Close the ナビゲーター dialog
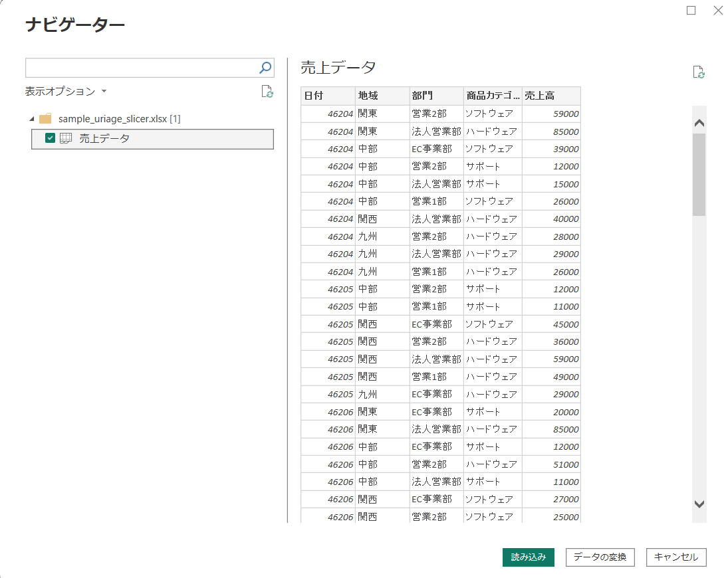This screenshot has width=728, height=578. pos(718,10)
